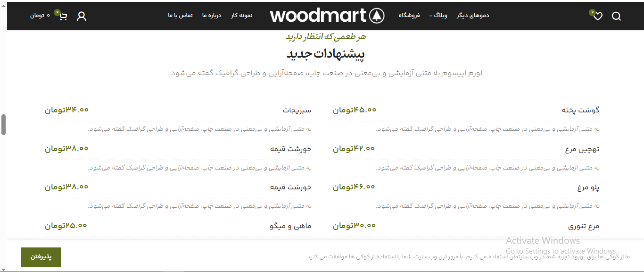Click the woodmart logo
Screen dimensions: 644x272
(x=326, y=15)
